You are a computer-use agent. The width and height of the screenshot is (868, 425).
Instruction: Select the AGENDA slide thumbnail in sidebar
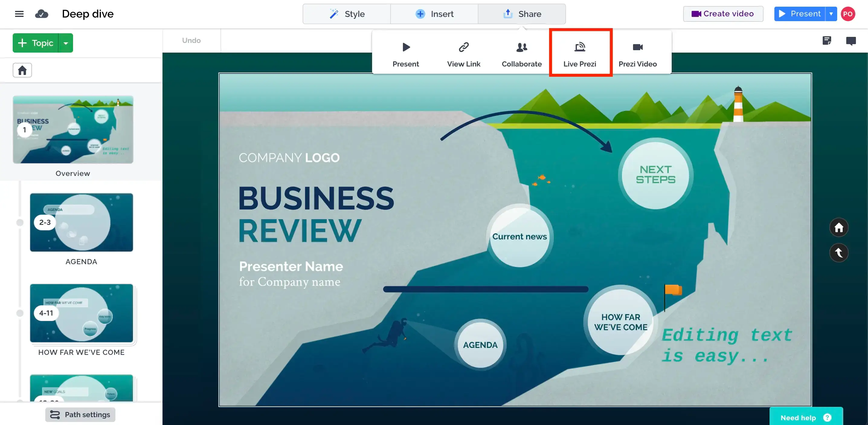tap(82, 222)
